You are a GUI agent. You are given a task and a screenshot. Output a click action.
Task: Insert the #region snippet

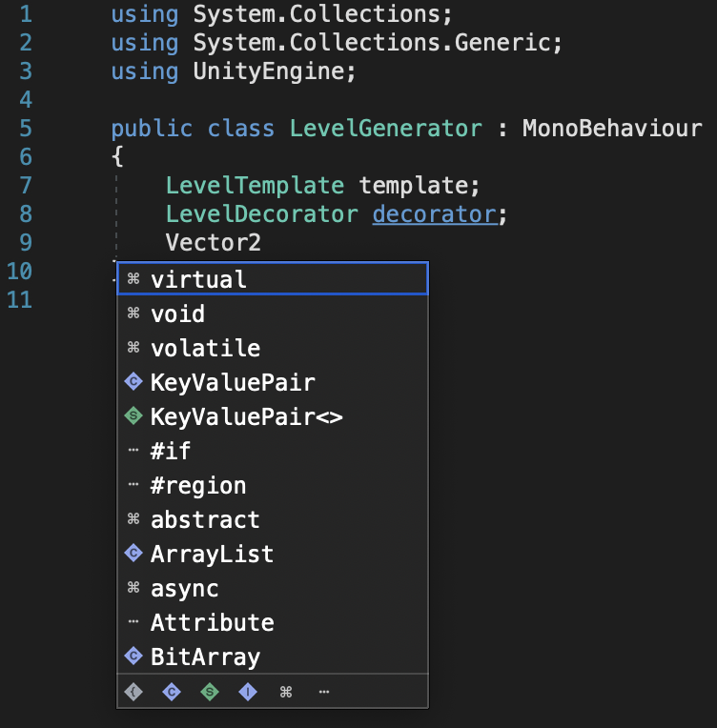click(273, 485)
